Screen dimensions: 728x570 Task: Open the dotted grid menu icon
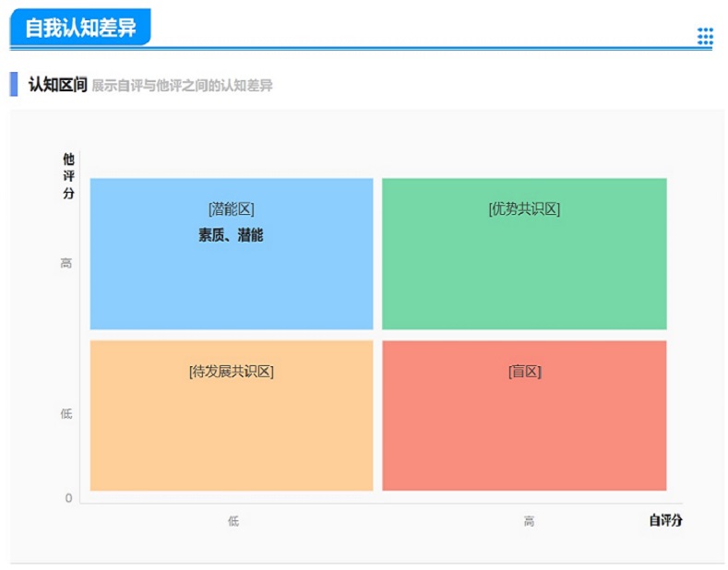(x=705, y=36)
